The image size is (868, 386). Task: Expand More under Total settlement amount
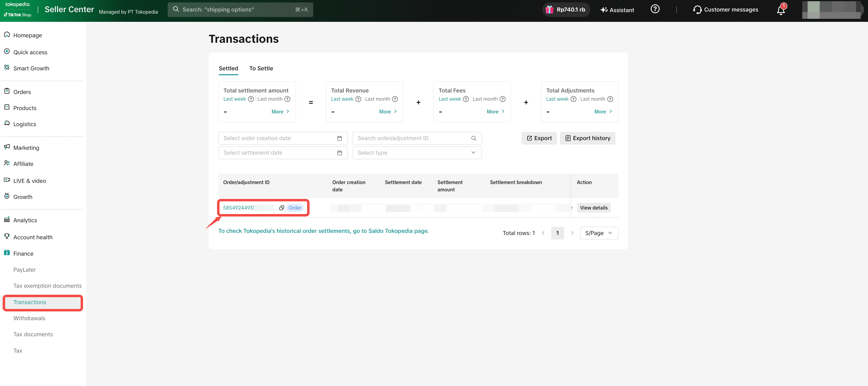[x=280, y=112]
